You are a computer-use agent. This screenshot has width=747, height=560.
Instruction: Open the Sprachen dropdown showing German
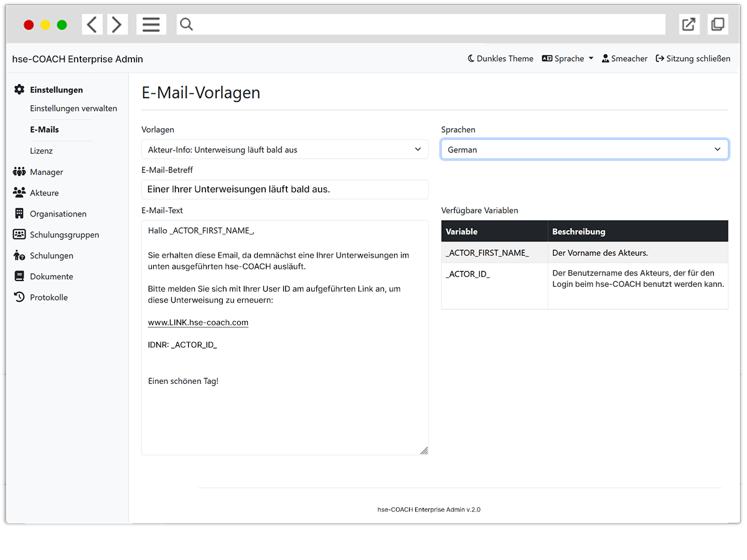(584, 149)
